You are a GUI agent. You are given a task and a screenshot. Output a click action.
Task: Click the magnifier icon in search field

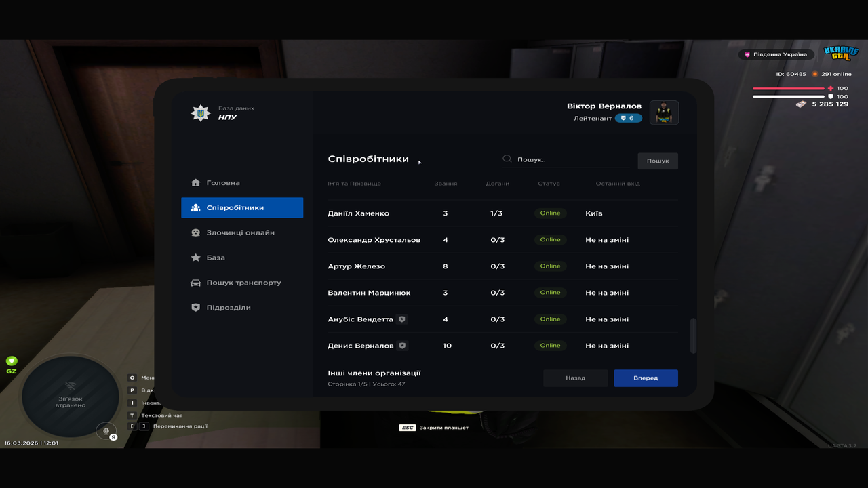pyautogui.click(x=507, y=159)
